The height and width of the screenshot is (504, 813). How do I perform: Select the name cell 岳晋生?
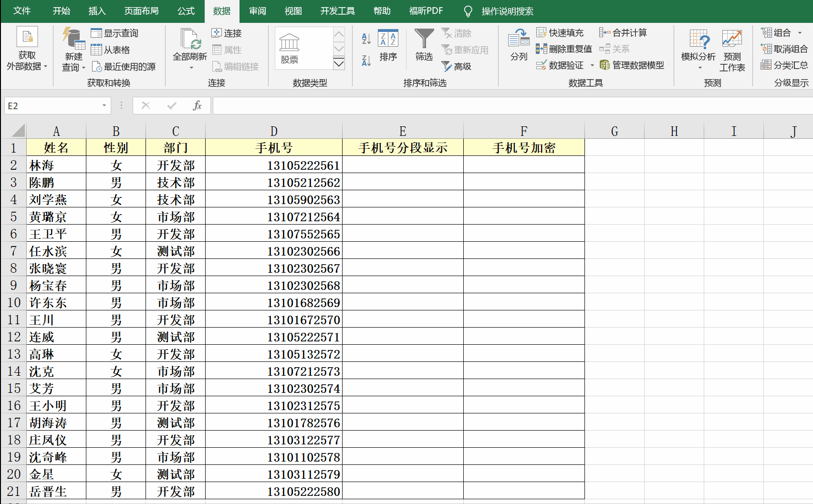pos(56,491)
